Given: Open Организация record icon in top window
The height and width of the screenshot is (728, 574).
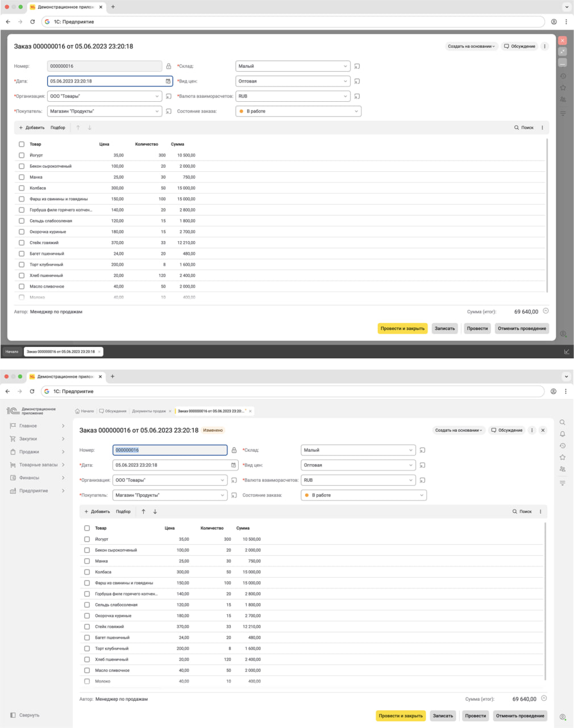Looking at the screenshot, I should coord(168,96).
